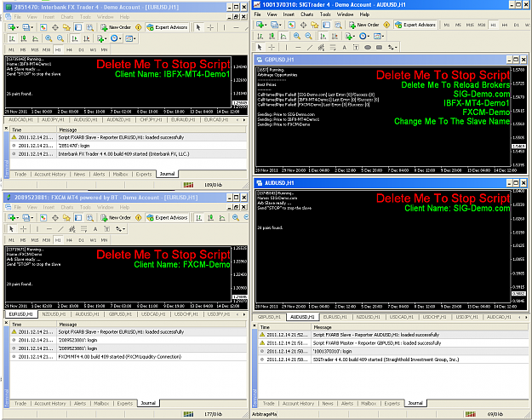Toggle Terminal panel icon in SIGTrader toolbar
This screenshot has width=532, height=420.
pos(326,25)
